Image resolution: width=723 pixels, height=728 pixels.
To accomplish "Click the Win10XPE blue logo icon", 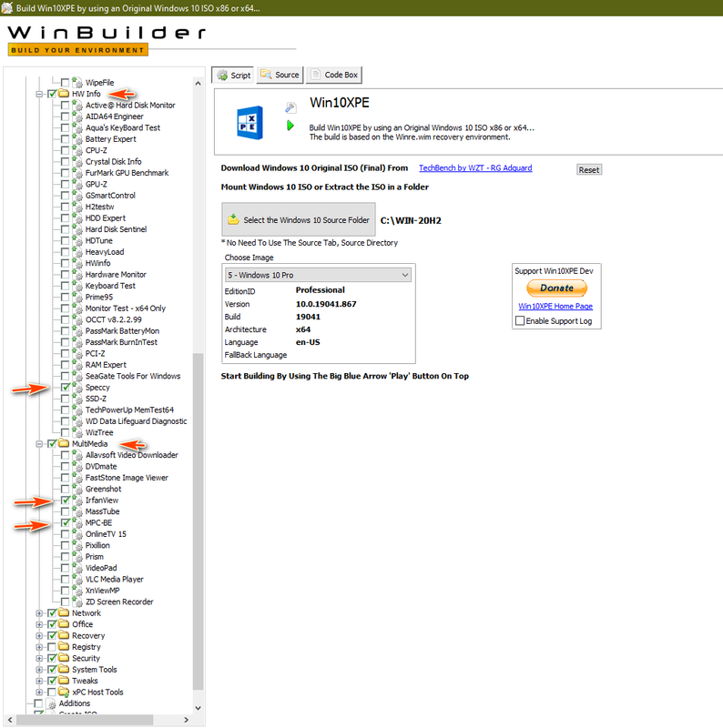I will [x=250, y=123].
